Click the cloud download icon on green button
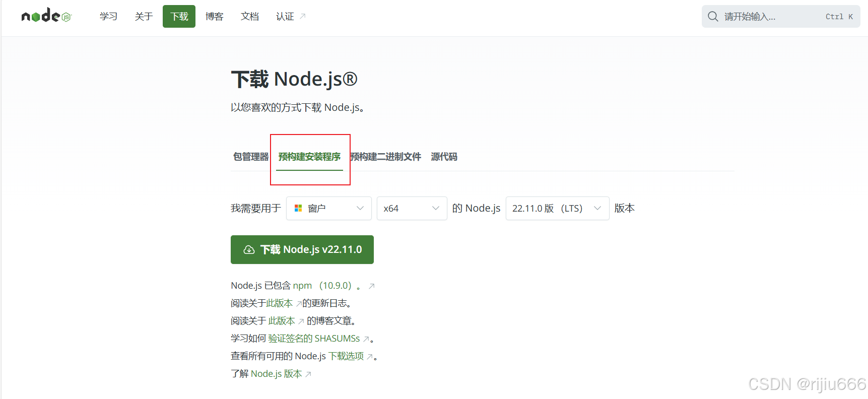Image resolution: width=868 pixels, height=399 pixels. click(x=249, y=250)
